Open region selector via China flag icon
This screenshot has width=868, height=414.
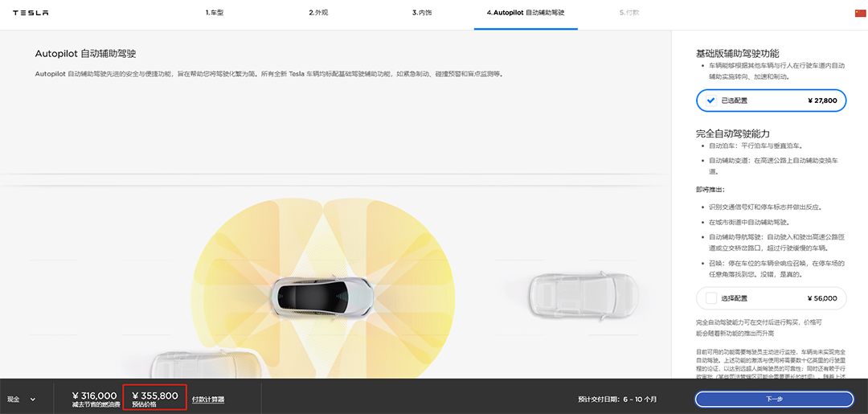click(x=860, y=13)
